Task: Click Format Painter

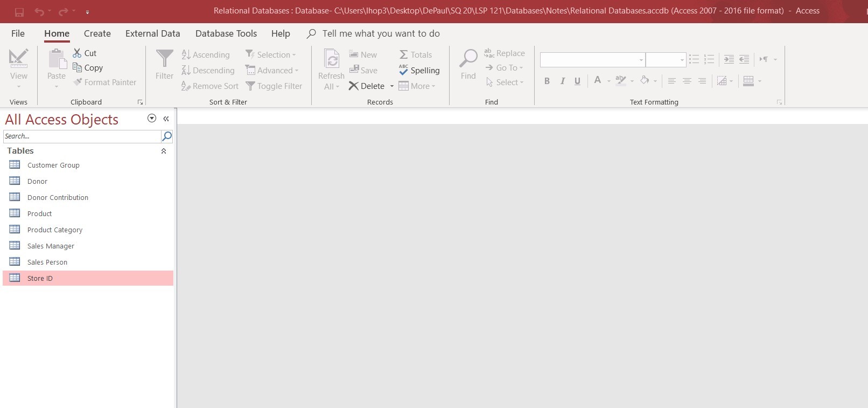Action: point(105,82)
